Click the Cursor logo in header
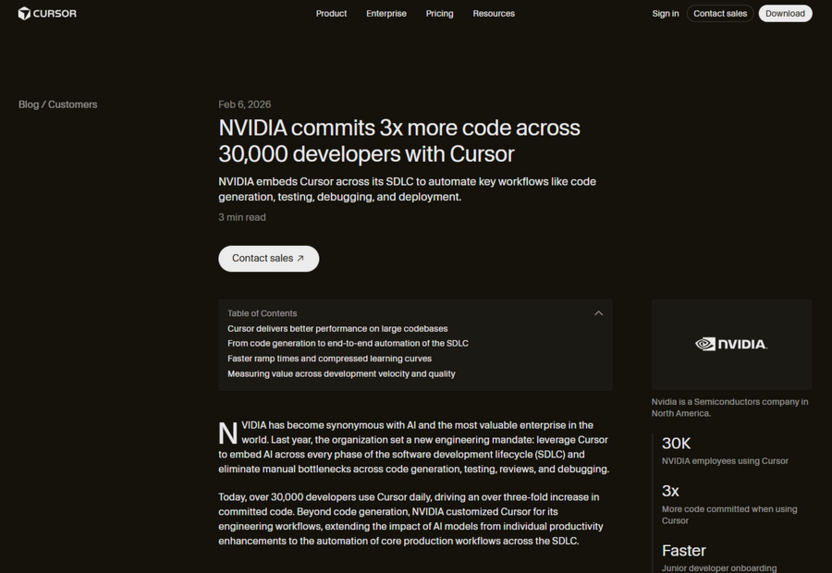Image resolution: width=832 pixels, height=573 pixels. [x=47, y=13]
